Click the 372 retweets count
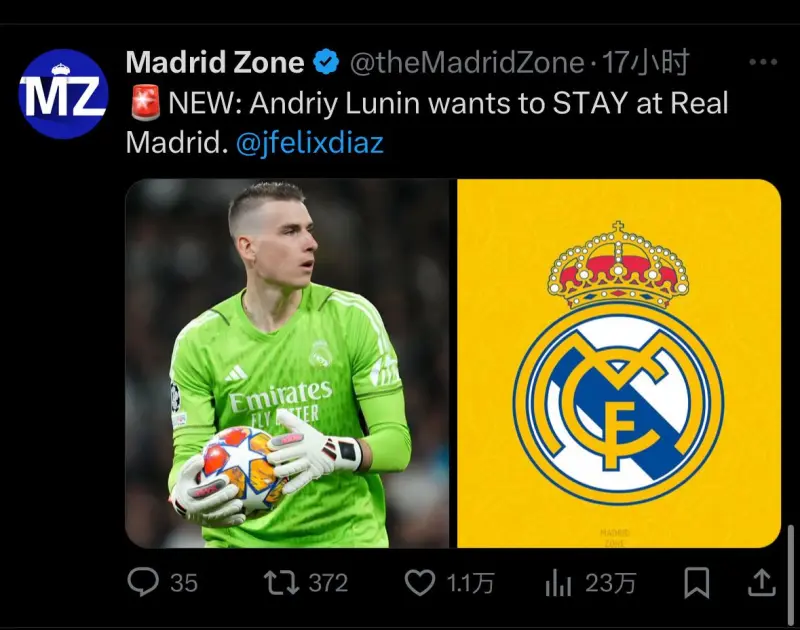Viewport: 800px width, 630px height. tap(328, 583)
